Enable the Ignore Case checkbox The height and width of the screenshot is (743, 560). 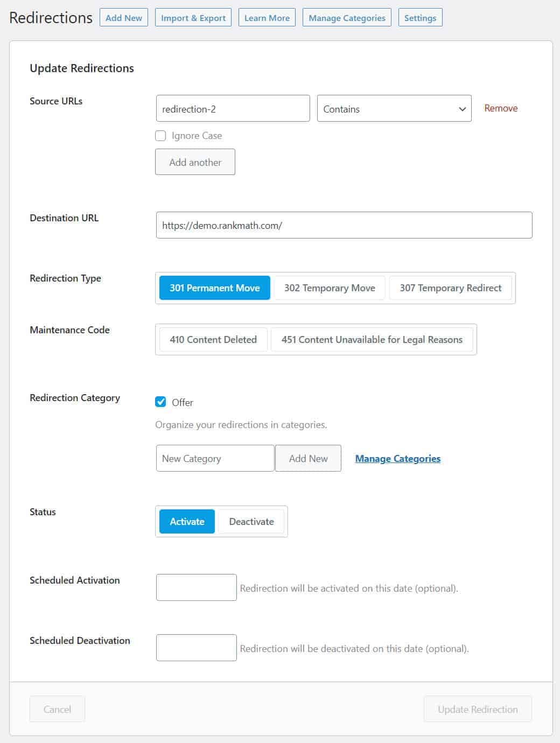pyautogui.click(x=160, y=136)
